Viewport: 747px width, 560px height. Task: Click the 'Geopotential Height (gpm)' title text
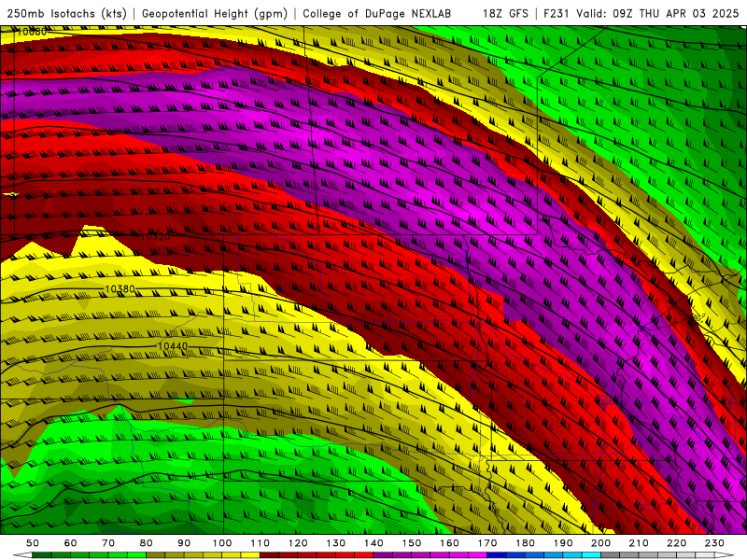[x=215, y=14]
